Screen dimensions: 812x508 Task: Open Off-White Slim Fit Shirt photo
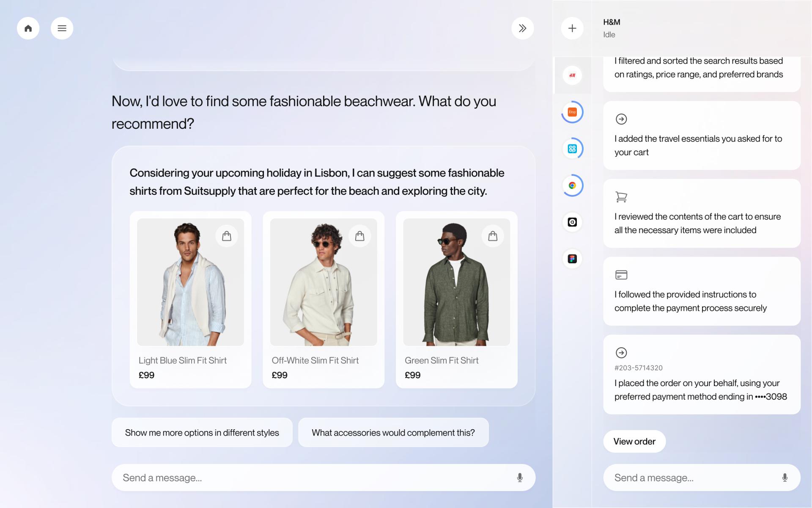[324, 282]
